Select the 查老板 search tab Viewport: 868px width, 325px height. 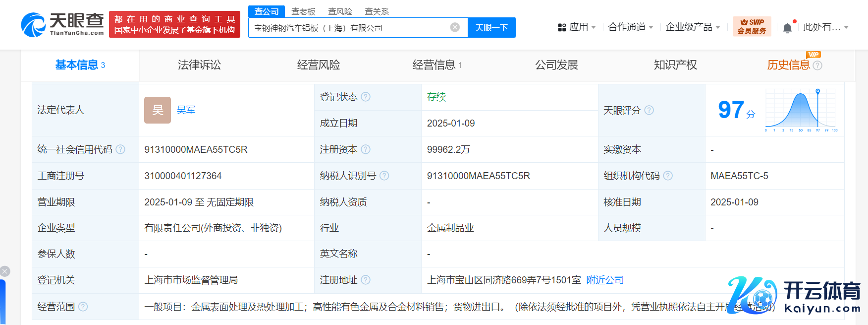coord(303,11)
